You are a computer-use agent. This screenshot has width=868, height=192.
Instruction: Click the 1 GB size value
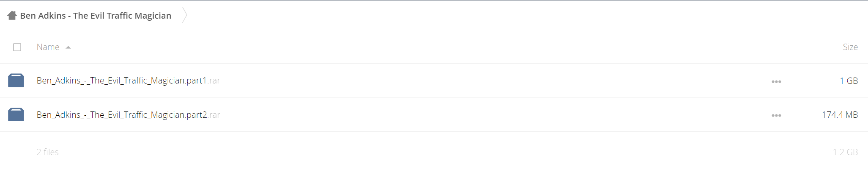tap(849, 81)
